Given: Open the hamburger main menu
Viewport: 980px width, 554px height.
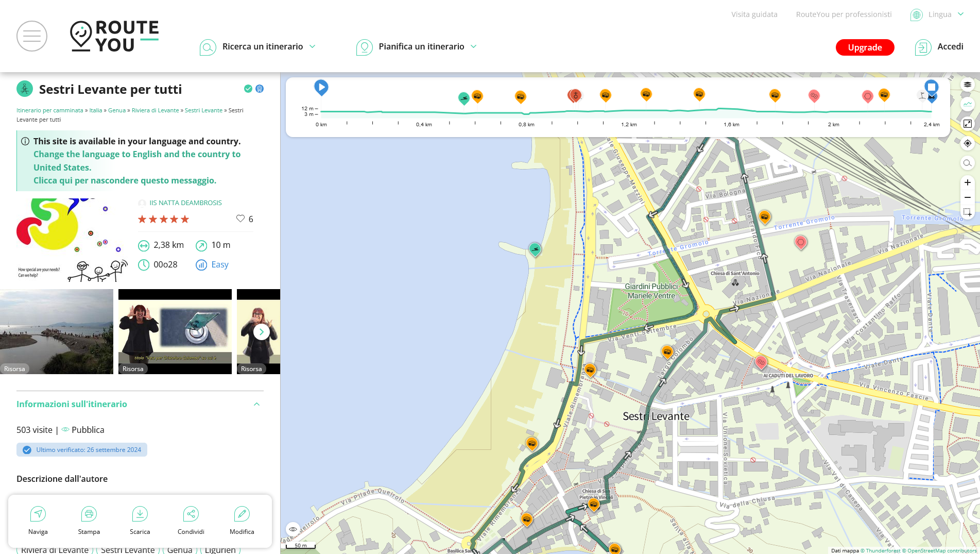Looking at the screenshot, I should tap(32, 36).
